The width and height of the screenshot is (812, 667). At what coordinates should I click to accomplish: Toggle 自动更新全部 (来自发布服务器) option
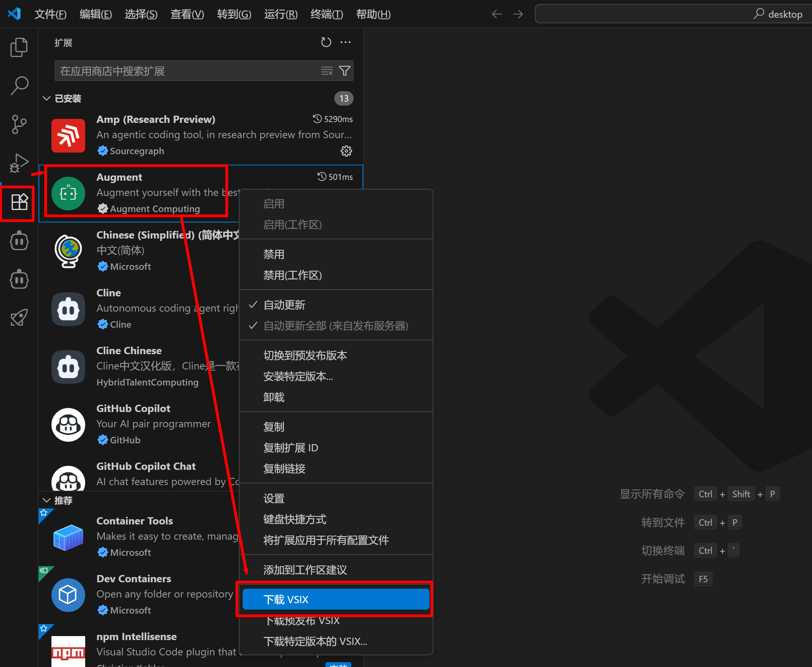coord(335,326)
